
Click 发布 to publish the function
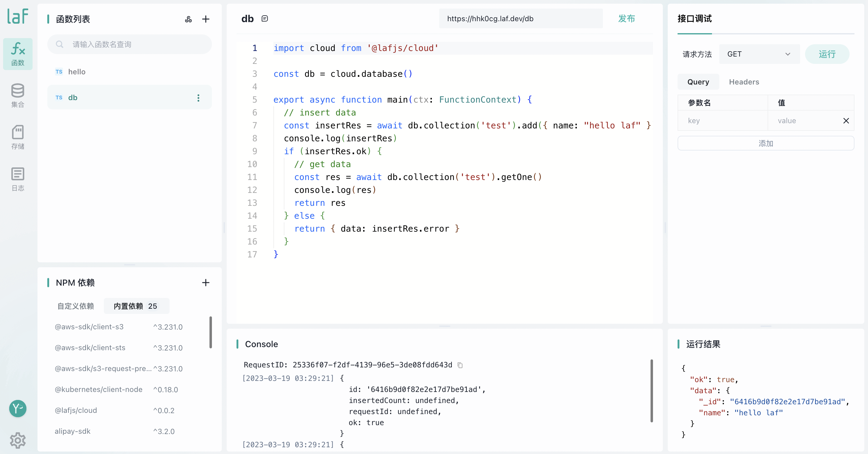click(x=626, y=18)
